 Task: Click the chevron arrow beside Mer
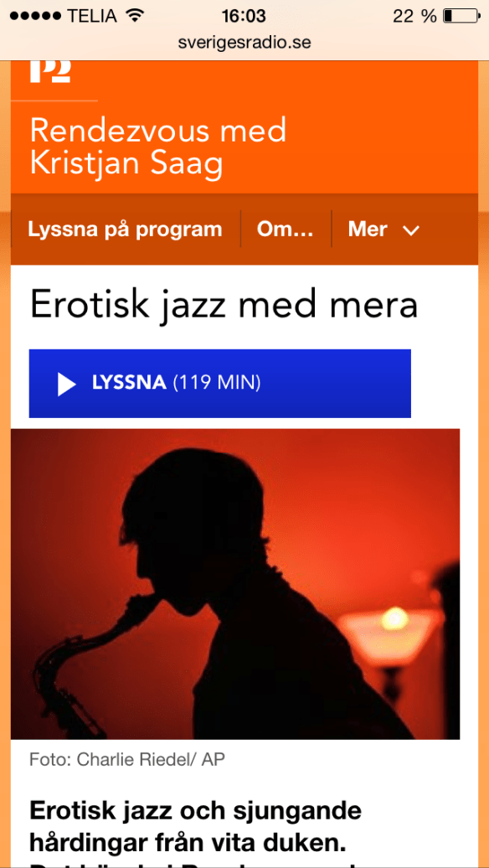[412, 230]
